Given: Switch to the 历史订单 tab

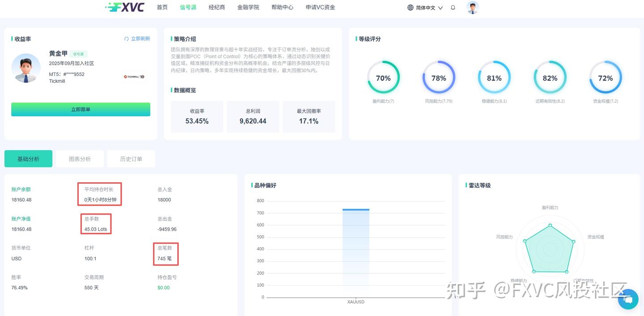Looking at the screenshot, I should pyautogui.click(x=131, y=159).
